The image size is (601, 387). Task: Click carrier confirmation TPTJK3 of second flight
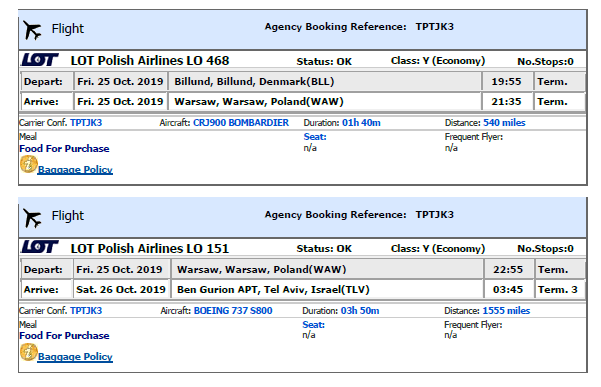pos(86,310)
